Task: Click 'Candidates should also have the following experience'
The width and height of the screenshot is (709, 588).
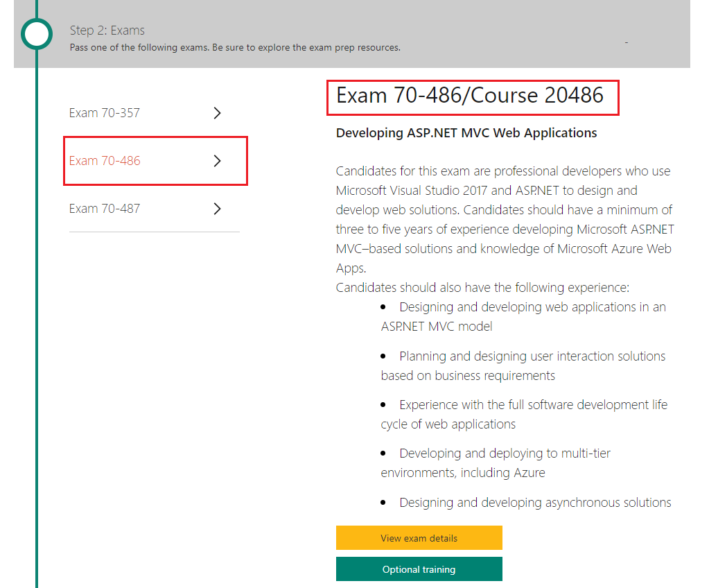Action: click(x=482, y=288)
